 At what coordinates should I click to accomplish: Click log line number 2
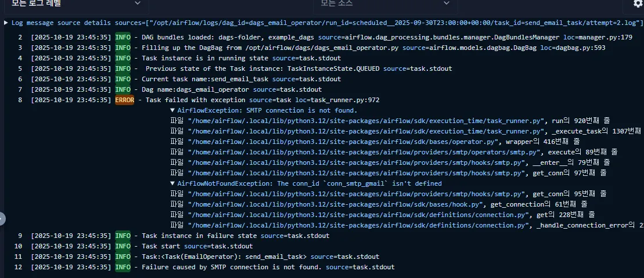20,37
